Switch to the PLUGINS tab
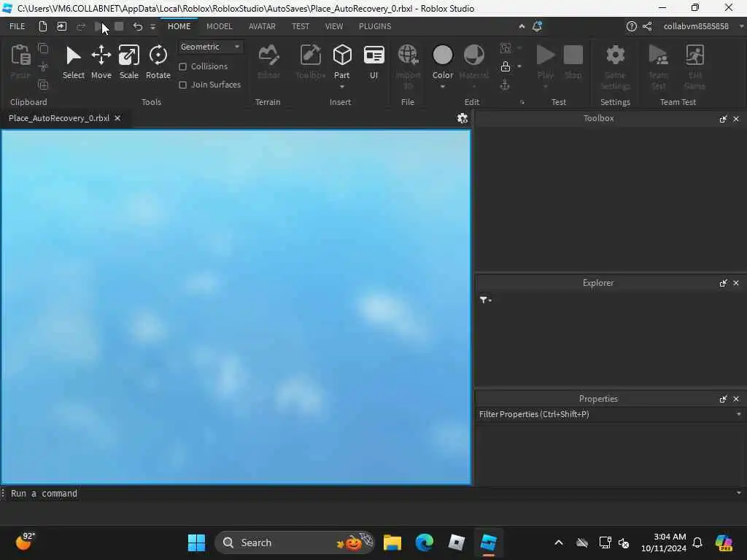The width and height of the screenshot is (747, 560). (375, 26)
